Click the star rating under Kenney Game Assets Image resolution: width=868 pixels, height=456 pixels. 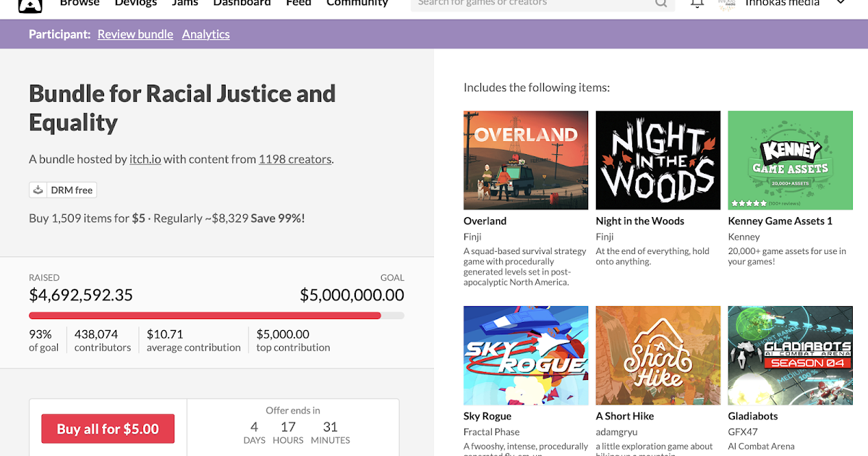pos(750,204)
